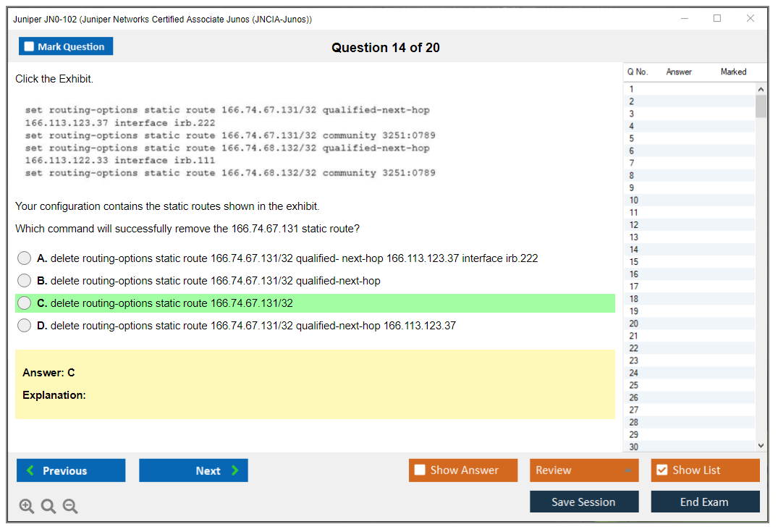This screenshot has width=778, height=532.
Task: Click the zoom in magnifier icon
Action: [27, 507]
